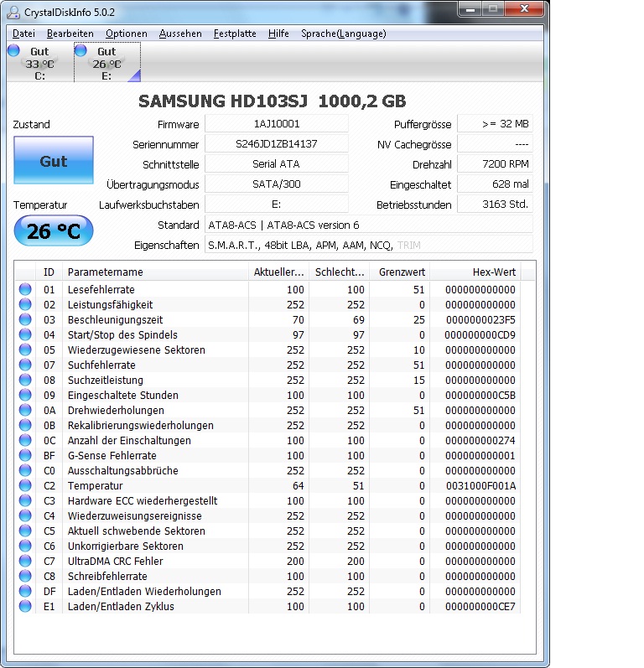644x668 pixels.
Task: Click status orb beside UltraDMA CRC Fehler
Action: pyautogui.click(x=25, y=561)
